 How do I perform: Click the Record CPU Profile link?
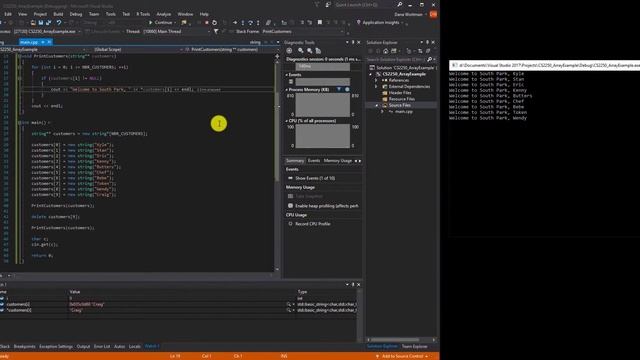[313, 224]
